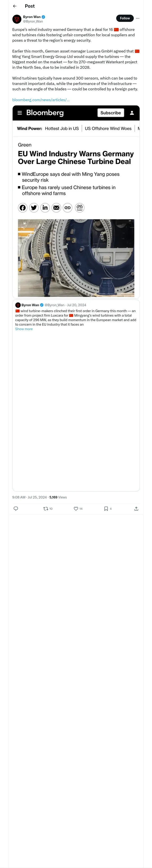
Task: Go back using the arrow icon
Action: tap(14, 6)
